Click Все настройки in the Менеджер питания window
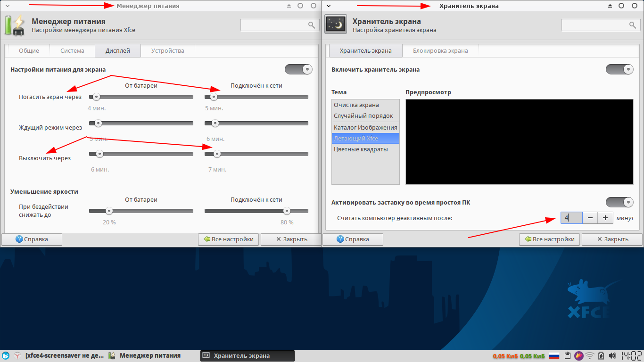Viewport: 644px width, 362px height. [229, 239]
